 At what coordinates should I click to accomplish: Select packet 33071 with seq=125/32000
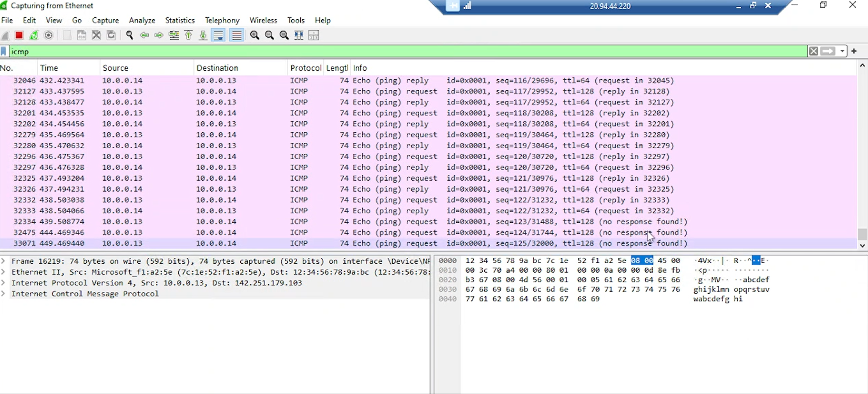pos(428,244)
